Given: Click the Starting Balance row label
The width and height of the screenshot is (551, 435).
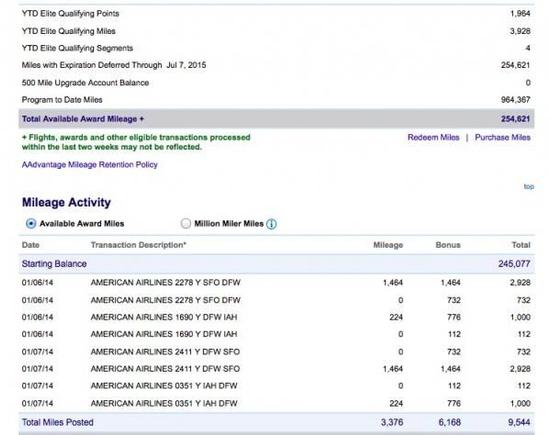Looking at the screenshot, I should pos(54,264).
